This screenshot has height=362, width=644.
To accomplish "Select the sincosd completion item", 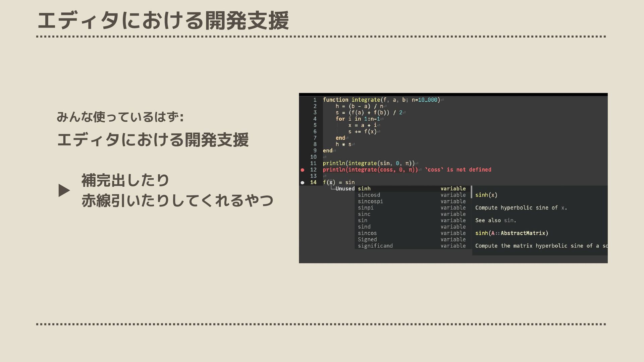I will pos(369,195).
